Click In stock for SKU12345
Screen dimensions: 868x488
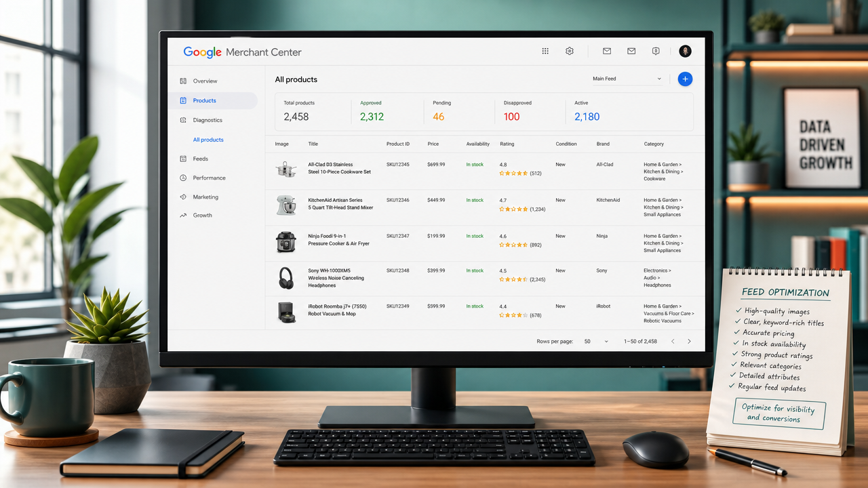pyautogui.click(x=475, y=165)
